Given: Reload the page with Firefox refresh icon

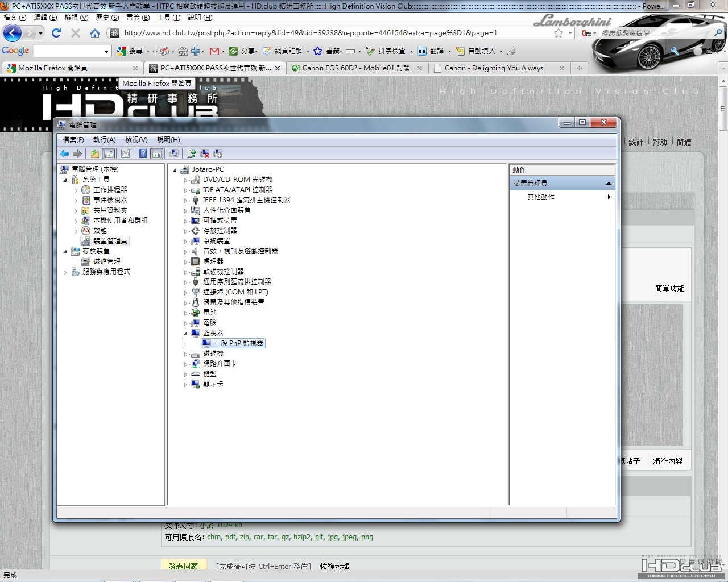Looking at the screenshot, I should click(56, 33).
